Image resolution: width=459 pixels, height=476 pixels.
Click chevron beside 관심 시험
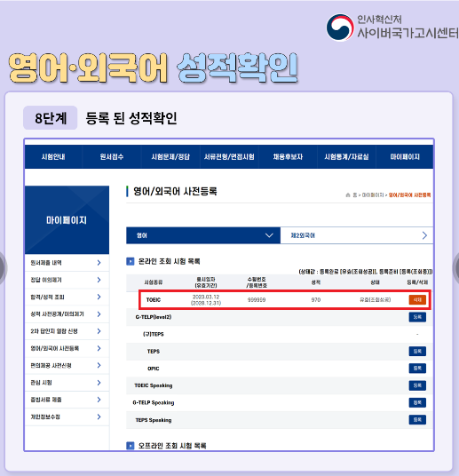(99, 383)
